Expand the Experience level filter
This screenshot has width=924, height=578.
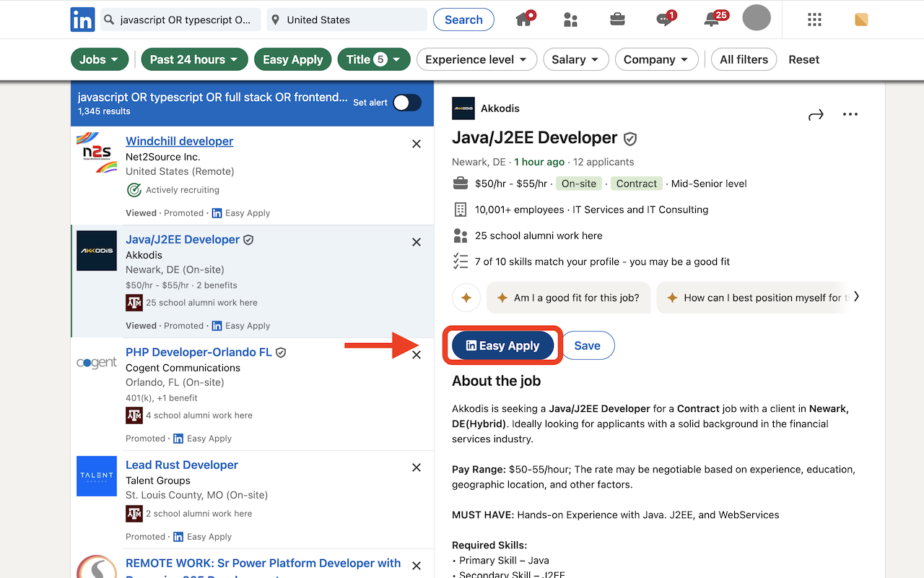click(x=476, y=59)
